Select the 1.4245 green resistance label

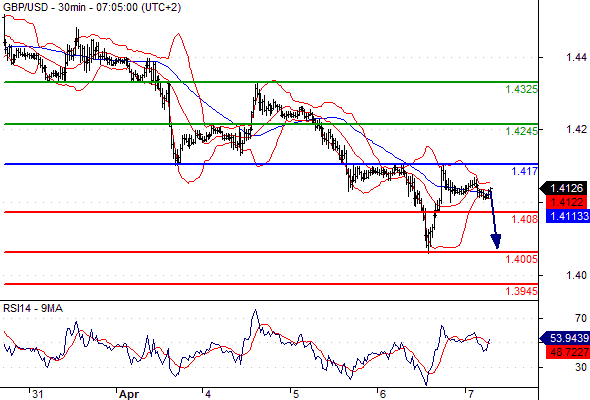pyautogui.click(x=521, y=131)
